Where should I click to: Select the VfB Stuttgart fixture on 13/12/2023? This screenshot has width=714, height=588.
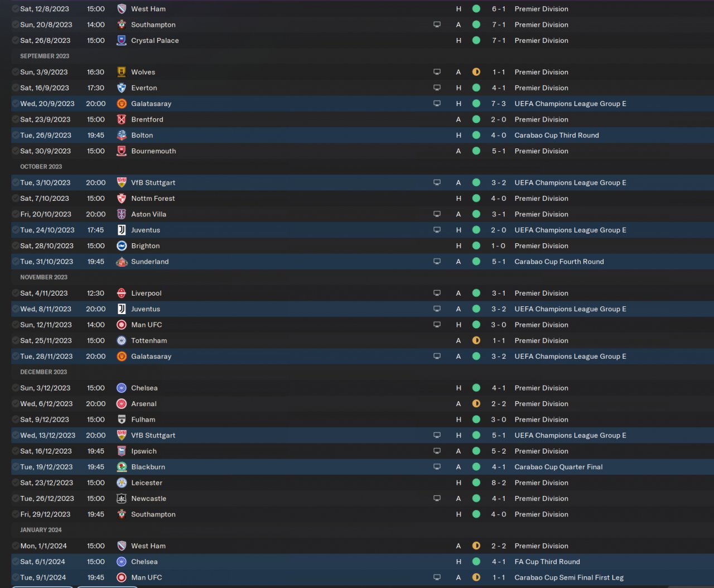(x=362, y=436)
